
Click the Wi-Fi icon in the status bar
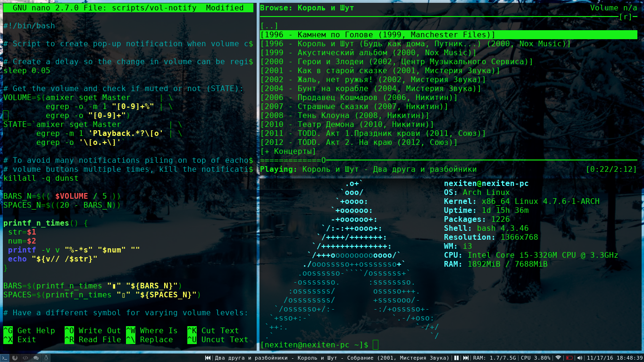558,358
